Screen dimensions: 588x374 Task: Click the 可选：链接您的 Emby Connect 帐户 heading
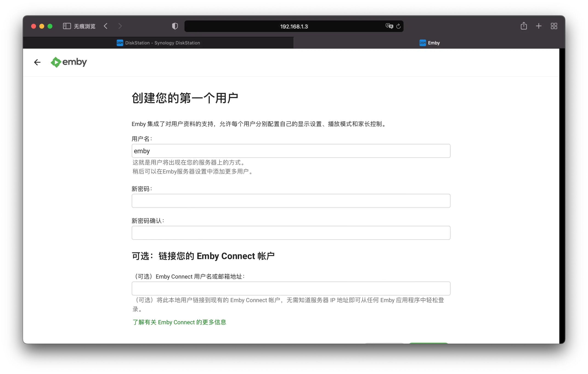(203, 256)
